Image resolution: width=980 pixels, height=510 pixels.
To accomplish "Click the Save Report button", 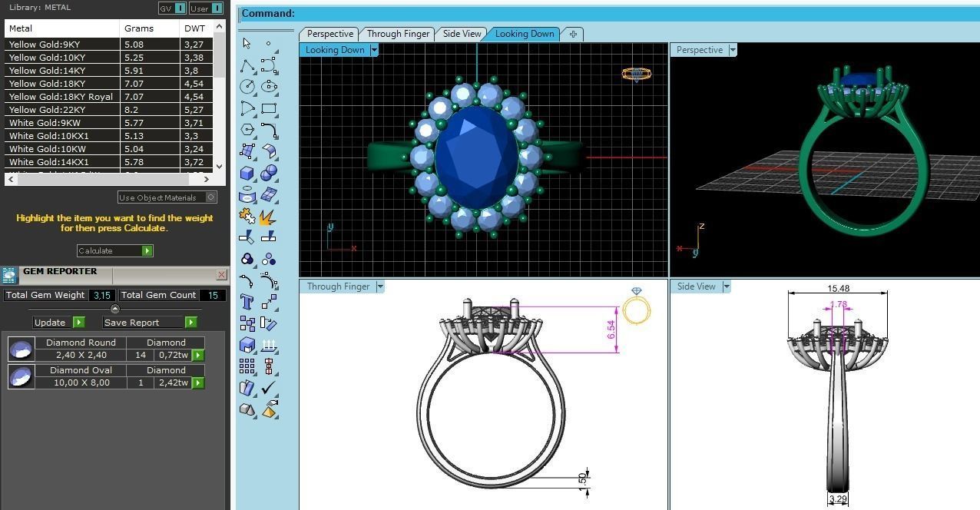I will [x=150, y=322].
